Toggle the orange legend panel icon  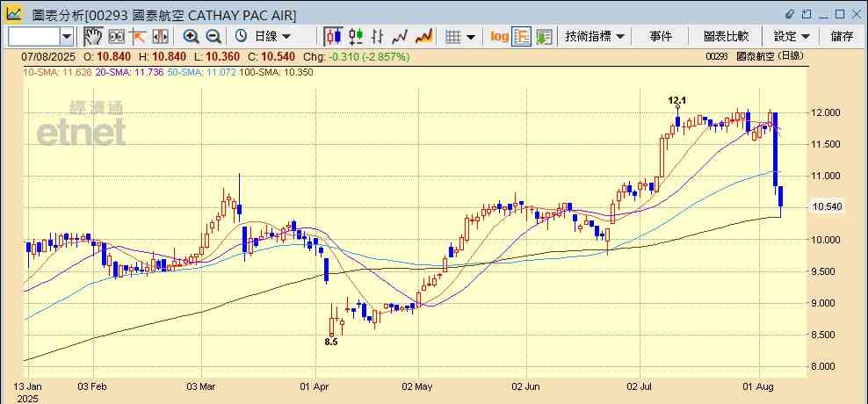tap(522, 37)
